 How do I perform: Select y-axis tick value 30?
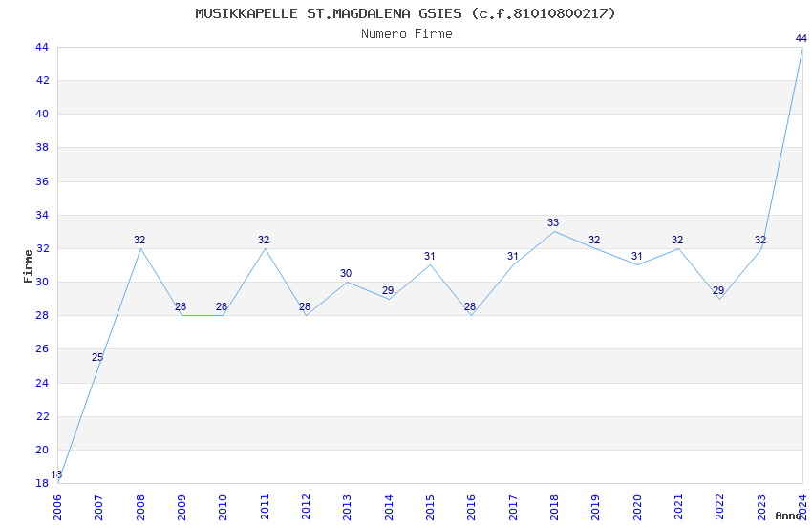[42, 282]
